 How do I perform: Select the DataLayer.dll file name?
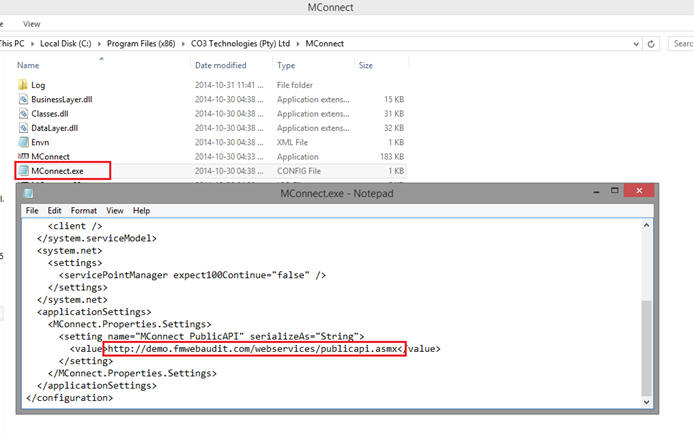[x=54, y=128]
